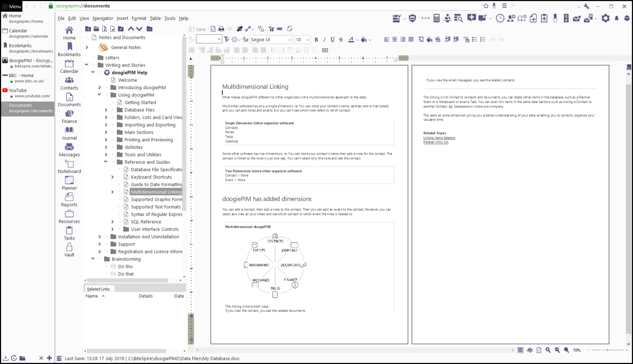The width and height of the screenshot is (633, 364).
Task: Click the notification bell icon
Action: click(616, 18)
